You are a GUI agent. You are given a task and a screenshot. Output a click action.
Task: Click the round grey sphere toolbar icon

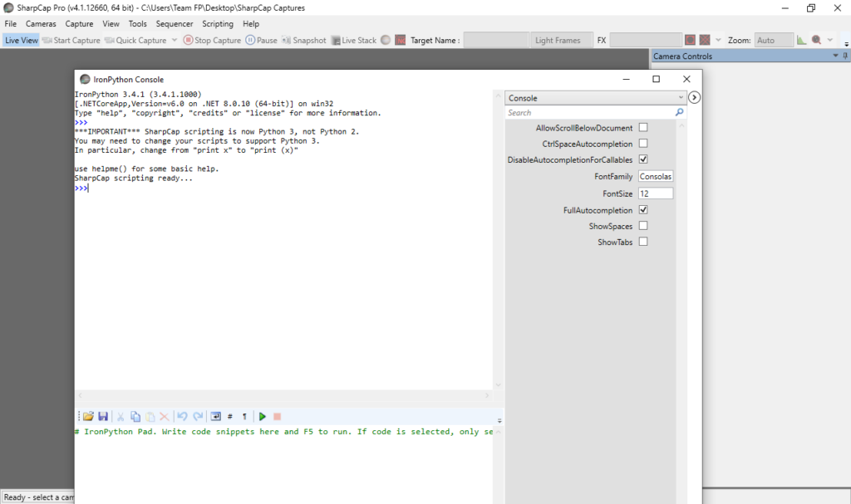[x=386, y=40]
